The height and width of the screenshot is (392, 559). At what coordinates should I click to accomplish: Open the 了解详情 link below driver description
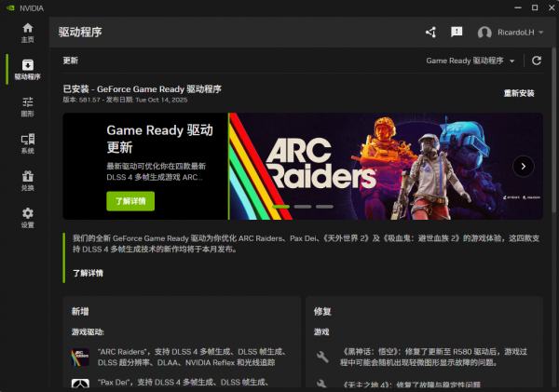89,273
